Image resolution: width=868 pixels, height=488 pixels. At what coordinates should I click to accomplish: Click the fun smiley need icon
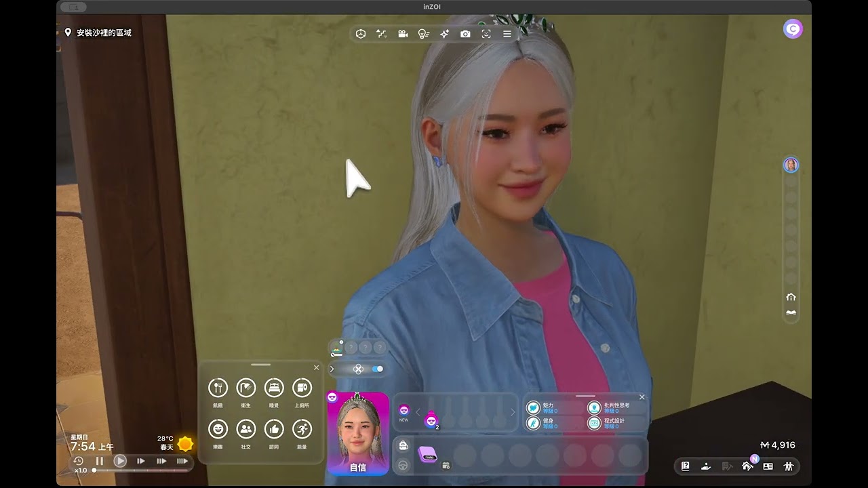point(218,429)
